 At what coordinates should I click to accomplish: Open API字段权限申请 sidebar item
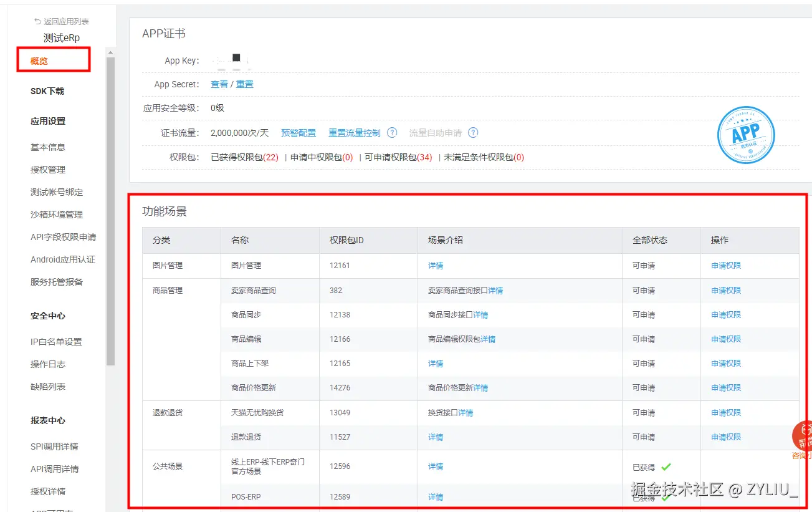pos(64,237)
